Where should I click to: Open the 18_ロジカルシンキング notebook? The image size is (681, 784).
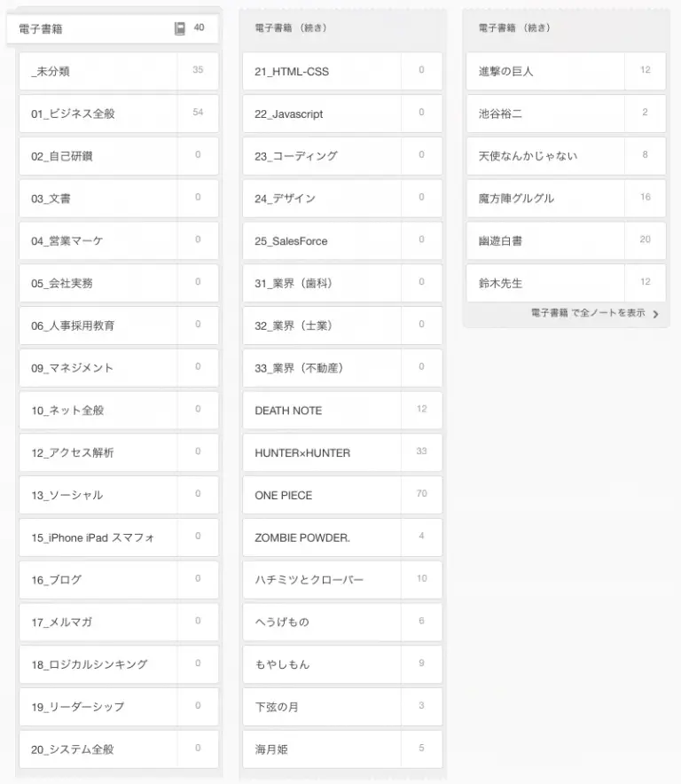[98, 664]
